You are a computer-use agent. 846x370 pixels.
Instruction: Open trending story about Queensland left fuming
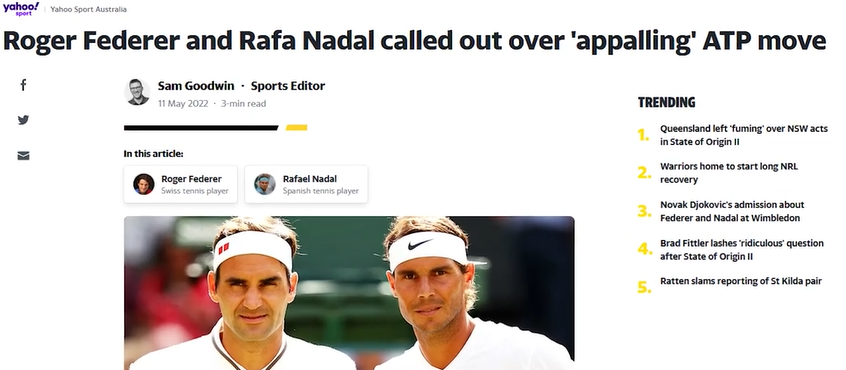pos(743,135)
